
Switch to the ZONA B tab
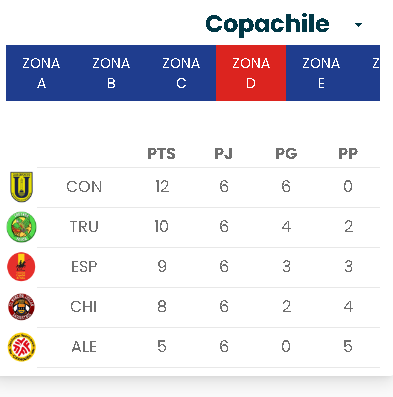pos(111,73)
